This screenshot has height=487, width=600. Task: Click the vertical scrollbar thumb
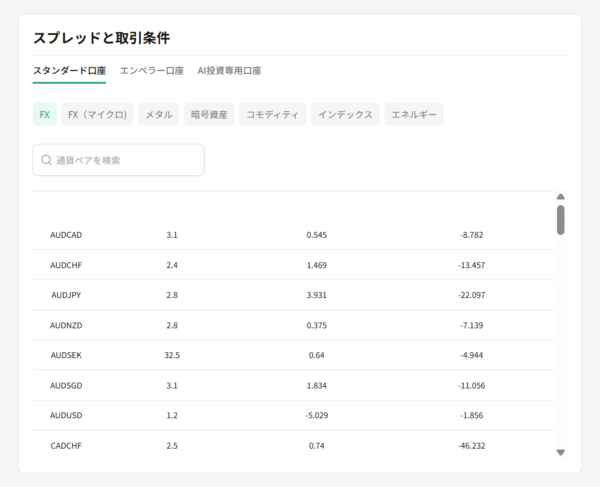point(560,220)
